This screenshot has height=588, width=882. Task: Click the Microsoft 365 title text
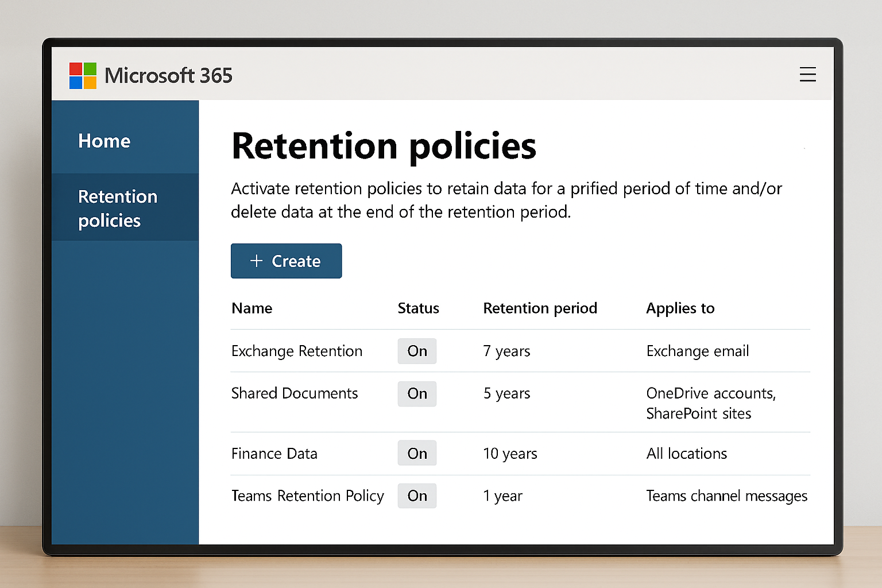click(x=168, y=76)
